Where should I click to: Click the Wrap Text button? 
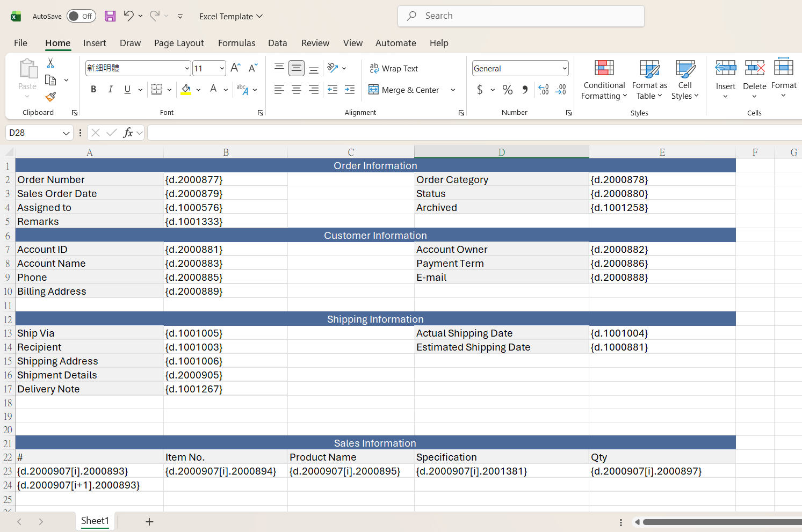tap(394, 68)
